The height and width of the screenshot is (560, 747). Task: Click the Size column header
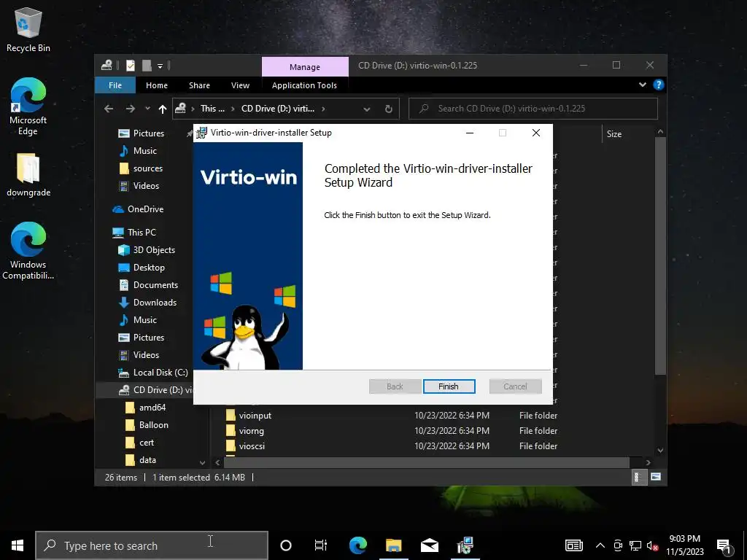[614, 134]
